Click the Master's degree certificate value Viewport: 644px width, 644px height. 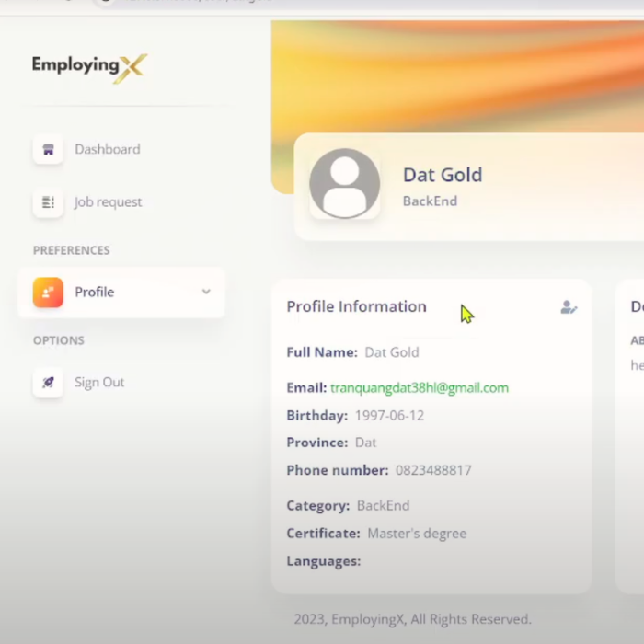click(x=417, y=534)
